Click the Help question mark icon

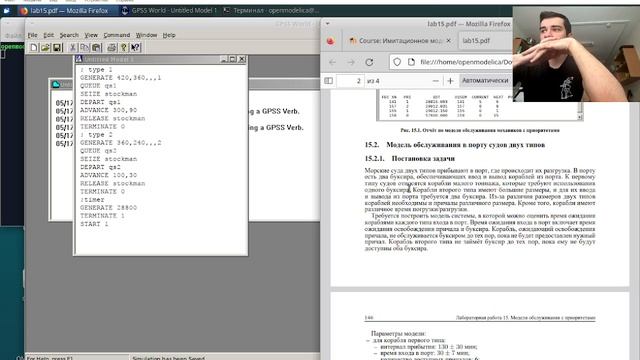tap(124, 48)
